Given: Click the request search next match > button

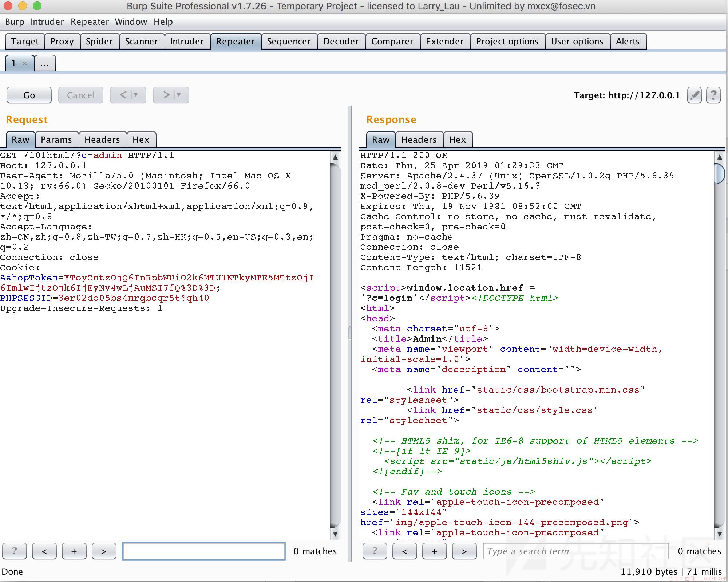Looking at the screenshot, I should (104, 551).
